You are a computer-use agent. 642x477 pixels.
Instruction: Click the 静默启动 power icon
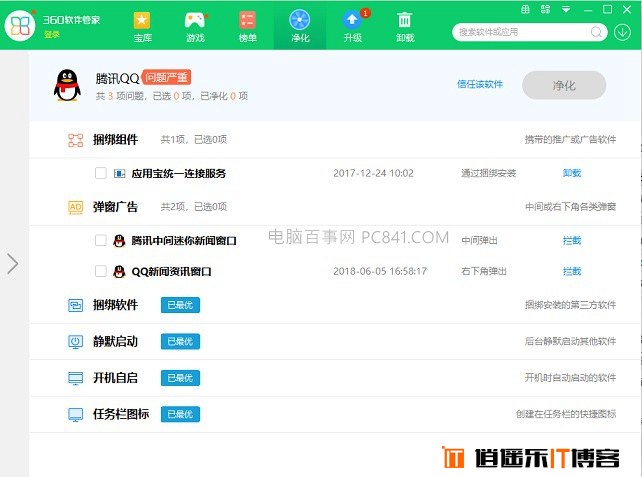pyautogui.click(x=75, y=341)
